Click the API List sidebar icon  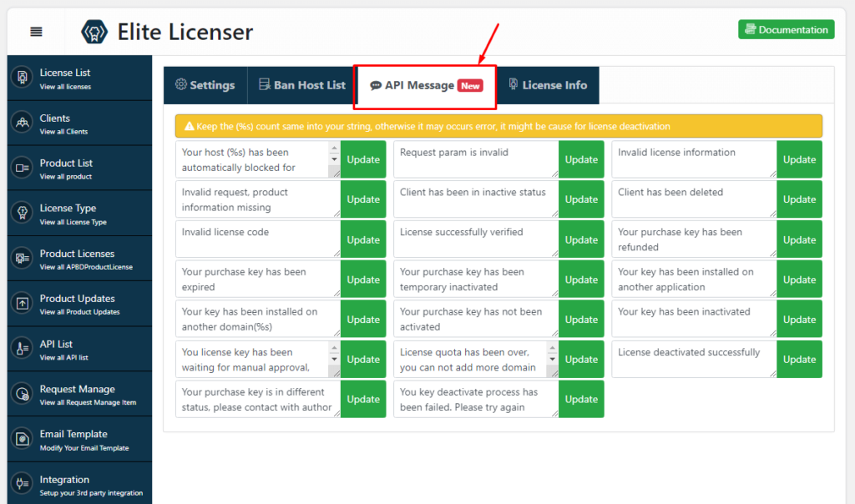(x=23, y=349)
